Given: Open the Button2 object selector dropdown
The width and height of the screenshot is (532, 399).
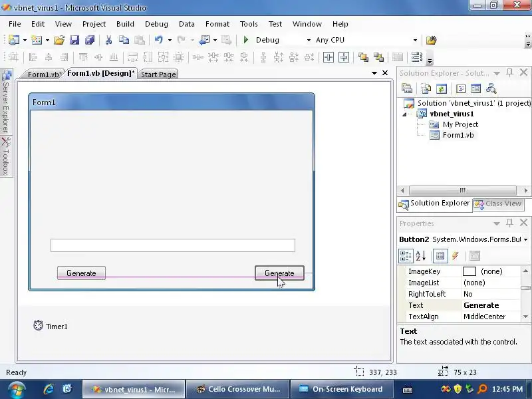Looking at the screenshot, I should point(525,239).
